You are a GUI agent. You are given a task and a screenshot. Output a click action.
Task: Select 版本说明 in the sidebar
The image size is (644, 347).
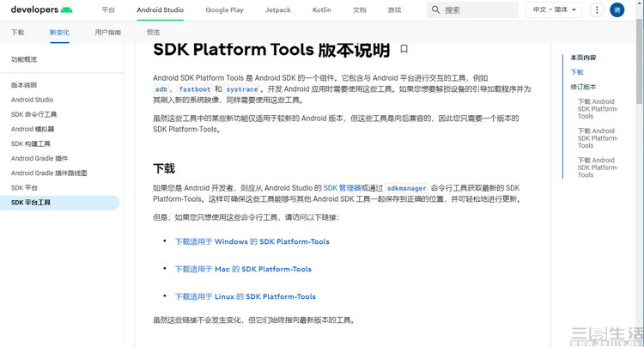click(24, 85)
